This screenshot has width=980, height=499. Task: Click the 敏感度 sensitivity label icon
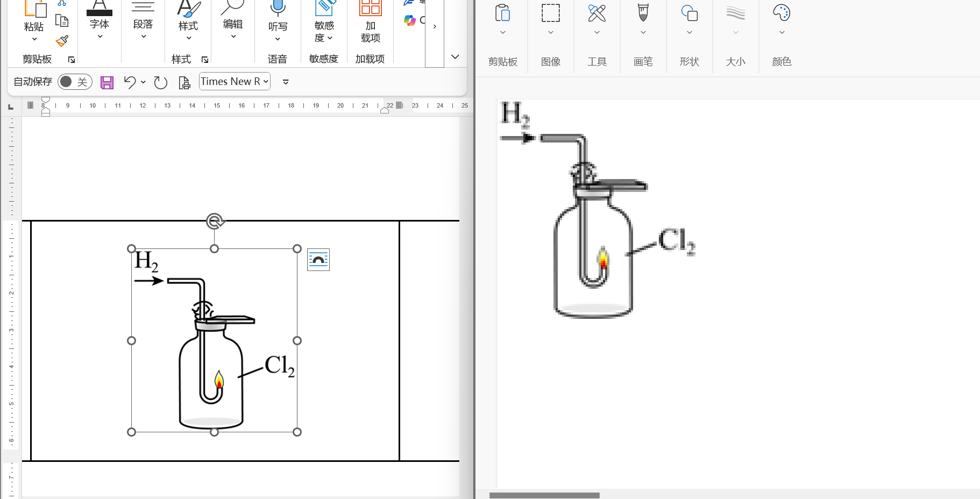(324, 8)
